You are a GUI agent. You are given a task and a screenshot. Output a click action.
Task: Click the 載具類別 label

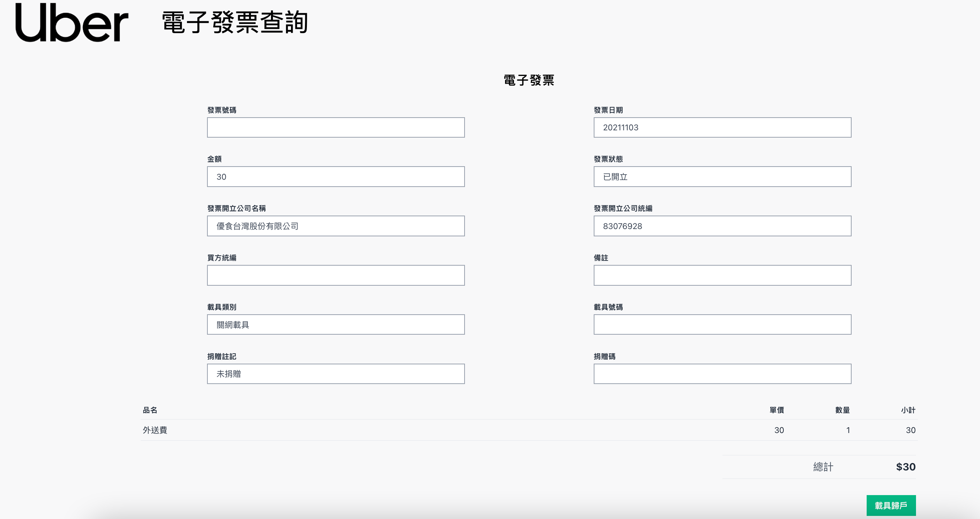coord(222,307)
